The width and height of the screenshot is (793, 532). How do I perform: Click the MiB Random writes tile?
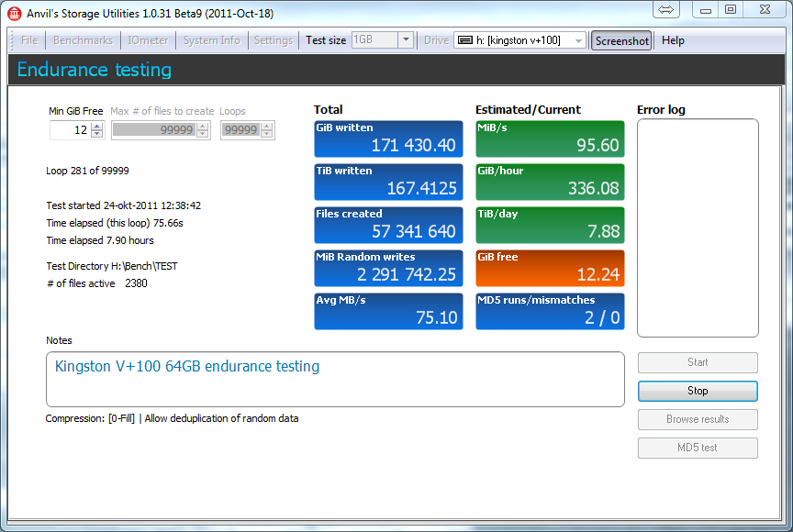pyautogui.click(x=388, y=268)
